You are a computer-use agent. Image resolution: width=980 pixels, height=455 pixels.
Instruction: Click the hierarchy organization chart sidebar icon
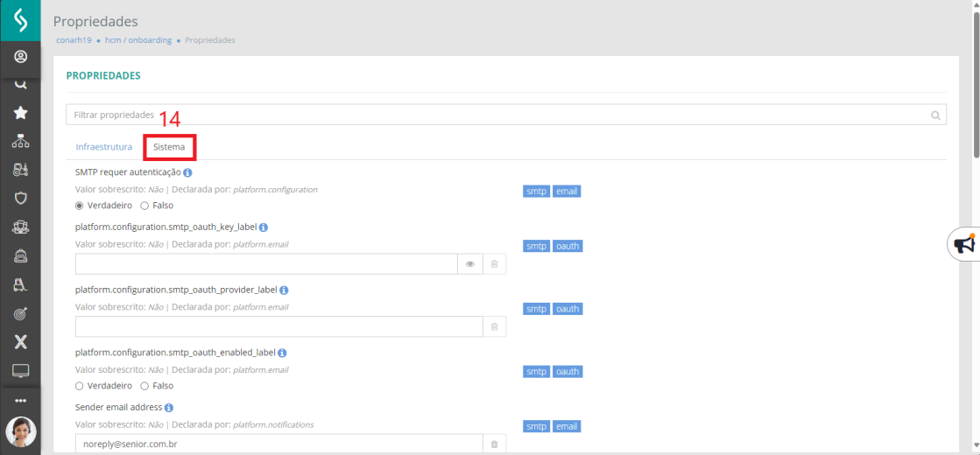(x=21, y=142)
